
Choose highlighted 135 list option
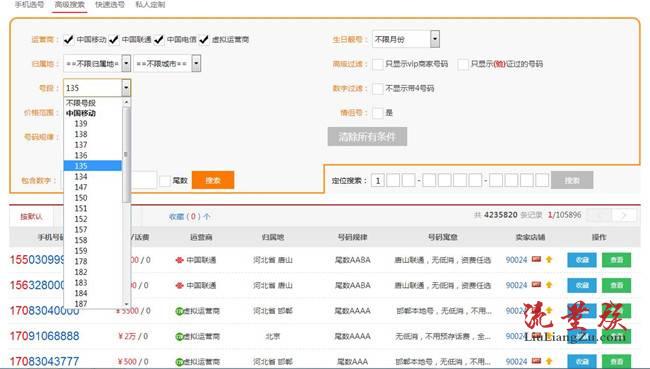coord(93,166)
